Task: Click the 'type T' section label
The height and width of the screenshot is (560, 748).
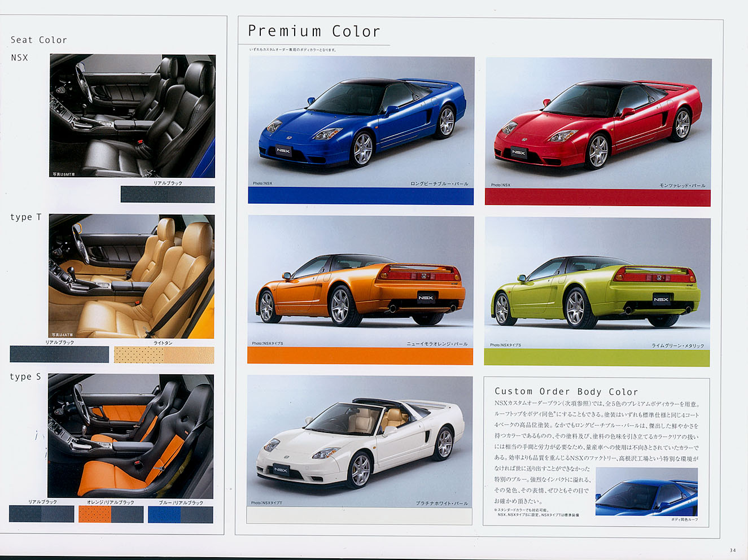Action: [25, 217]
